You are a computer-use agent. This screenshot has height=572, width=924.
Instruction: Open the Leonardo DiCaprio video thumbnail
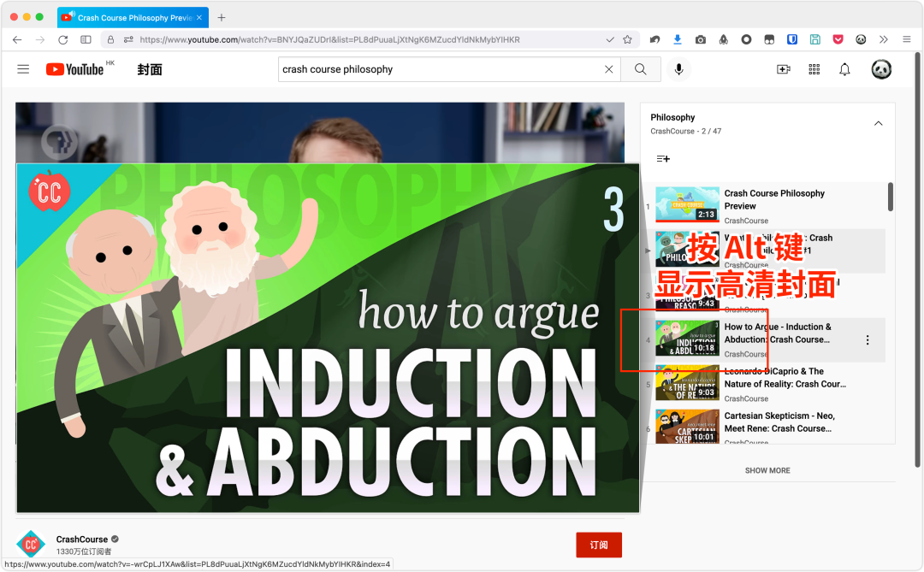coord(687,382)
